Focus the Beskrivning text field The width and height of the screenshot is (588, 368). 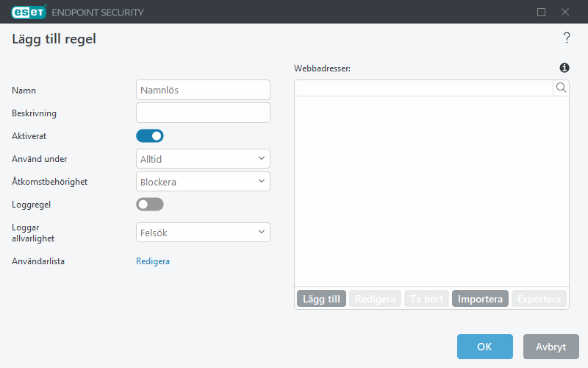coord(203,113)
